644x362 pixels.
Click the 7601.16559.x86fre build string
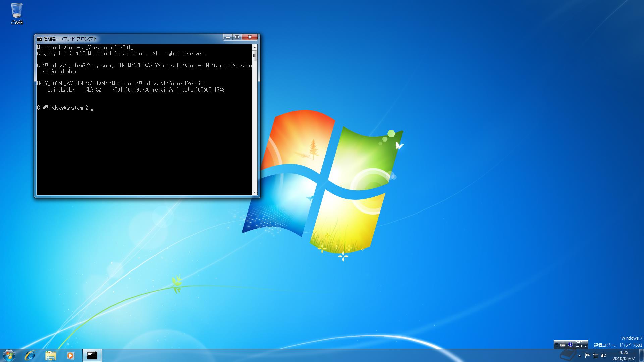click(x=168, y=89)
